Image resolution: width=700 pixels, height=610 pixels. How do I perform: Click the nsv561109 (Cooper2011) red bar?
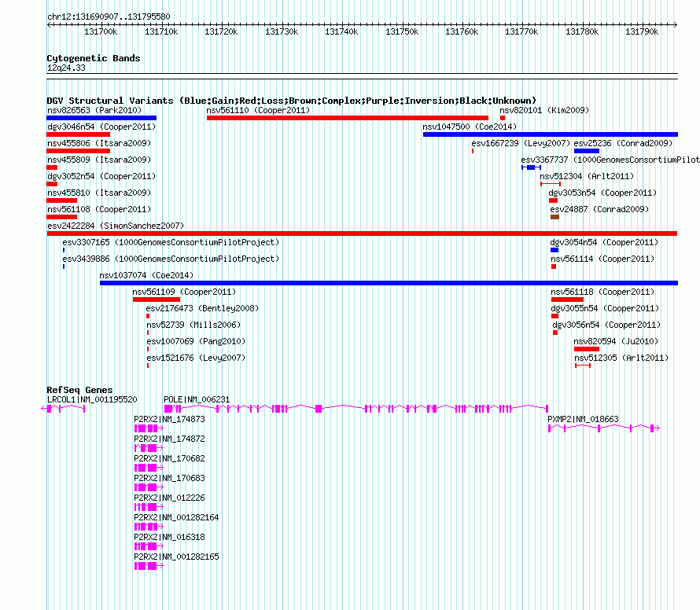click(x=157, y=299)
